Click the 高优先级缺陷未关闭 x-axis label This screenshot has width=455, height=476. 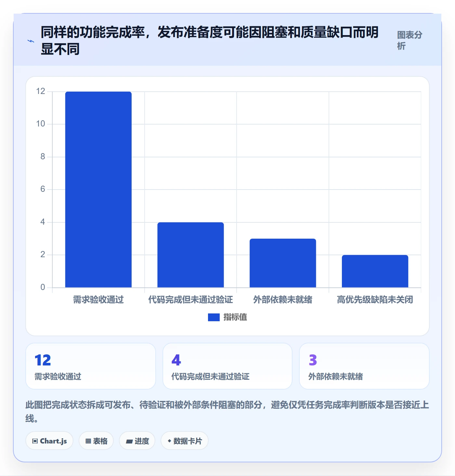coord(375,299)
